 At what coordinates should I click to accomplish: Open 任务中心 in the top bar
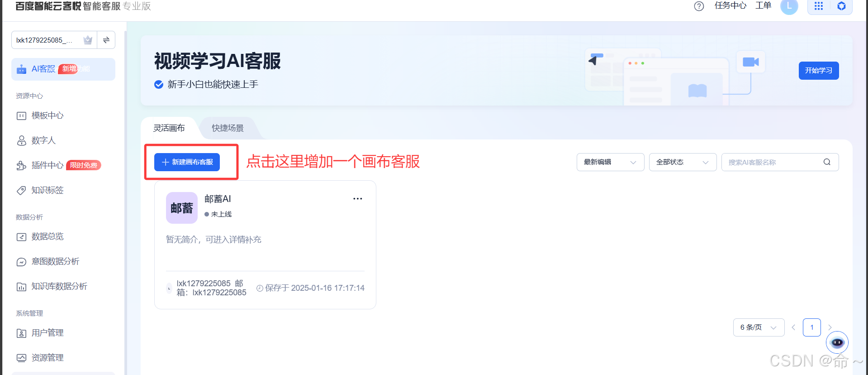coord(730,5)
